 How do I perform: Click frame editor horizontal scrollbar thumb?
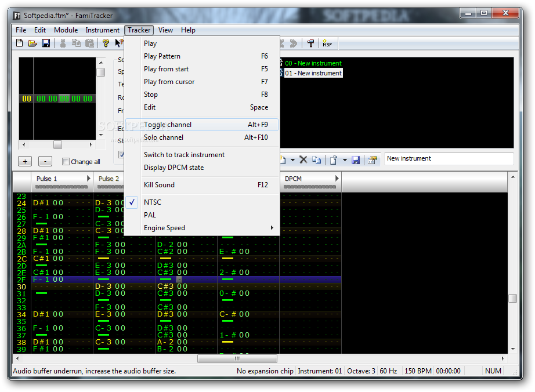click(x=57, y=144)
